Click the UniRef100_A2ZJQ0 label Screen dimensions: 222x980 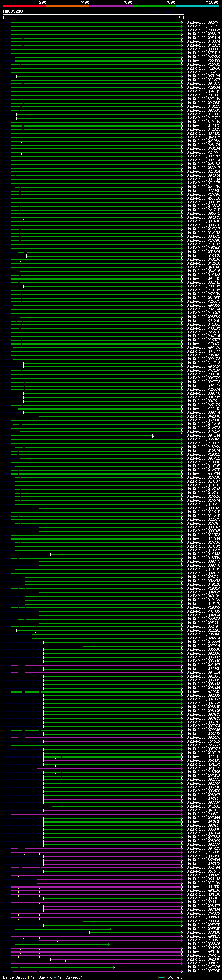click(x=203, y=883)
